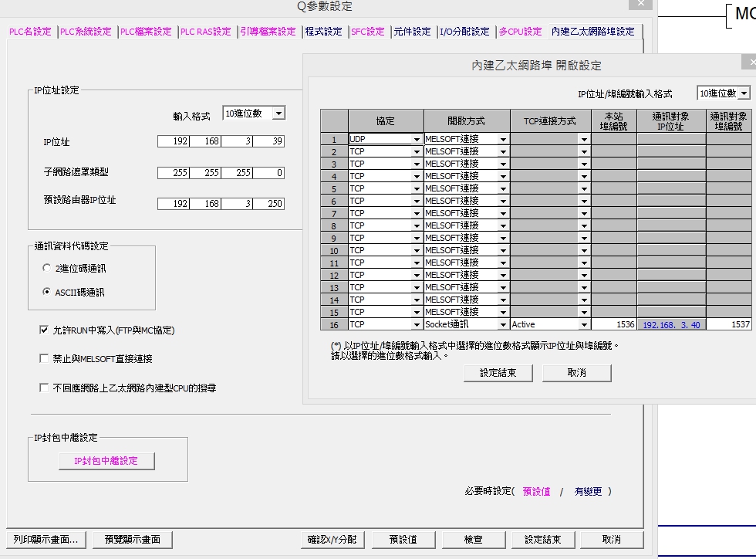Viewport: 756px width, 559px height.
Task: Click row 16 通訊對象 IP位址 cell
Action: (671, 325)
